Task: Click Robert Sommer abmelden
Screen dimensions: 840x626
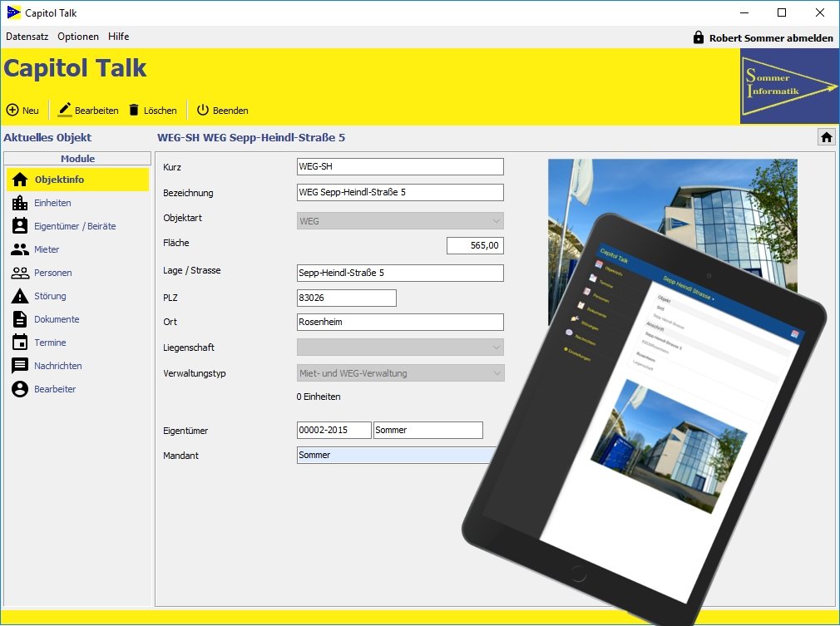Action: point(771,37)
